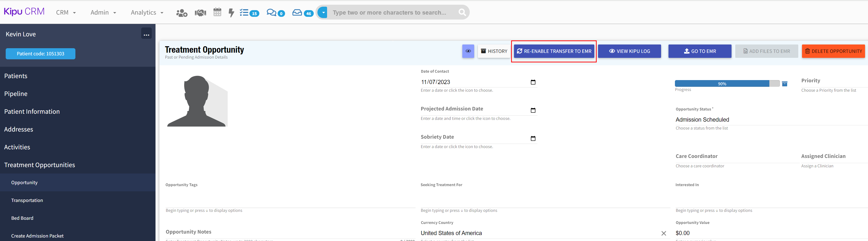Click the archive icon beside progress bar

[x=784, y=84]
